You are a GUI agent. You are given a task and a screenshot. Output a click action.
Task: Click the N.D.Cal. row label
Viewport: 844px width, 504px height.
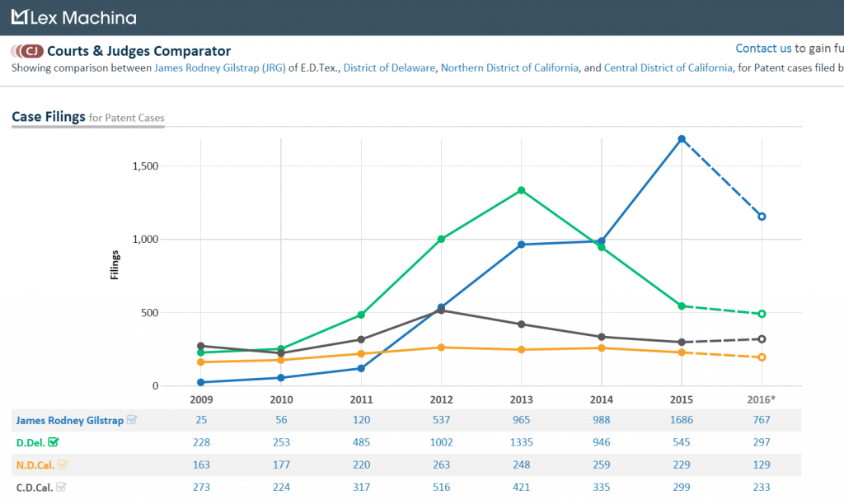pos(35,464)
